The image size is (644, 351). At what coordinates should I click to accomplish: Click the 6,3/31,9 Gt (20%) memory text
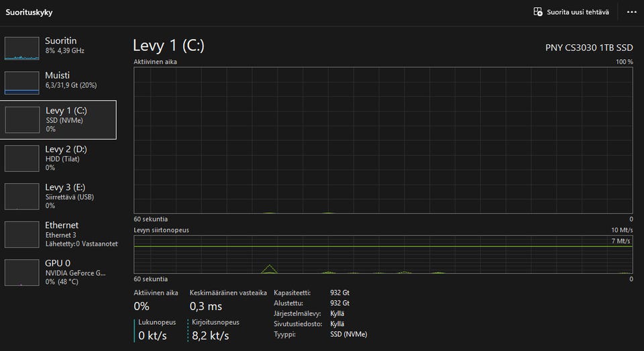[71, 85]
